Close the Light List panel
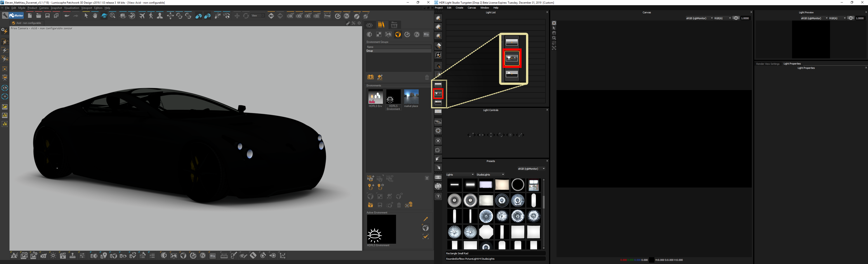The image size is (868, 264). pos(547,12)
